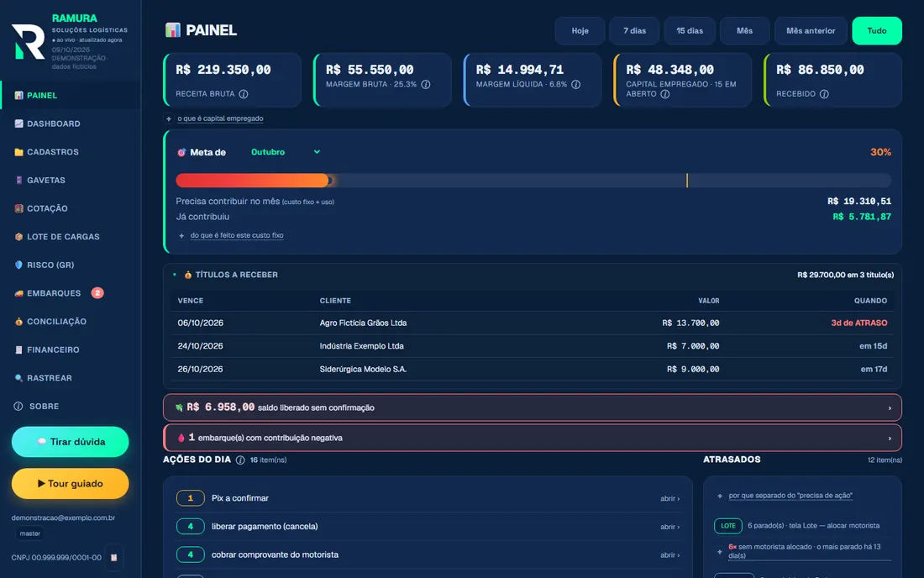Click the Painel header chart icon
This screenshot has width=924, height=578.
pos(173,30)
